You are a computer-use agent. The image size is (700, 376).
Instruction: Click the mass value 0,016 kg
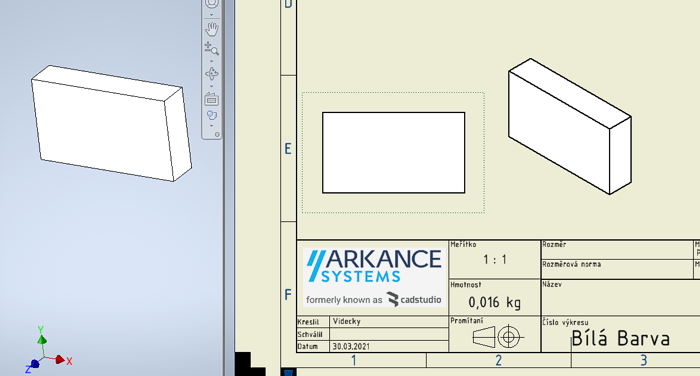click(x=495, y=302)
